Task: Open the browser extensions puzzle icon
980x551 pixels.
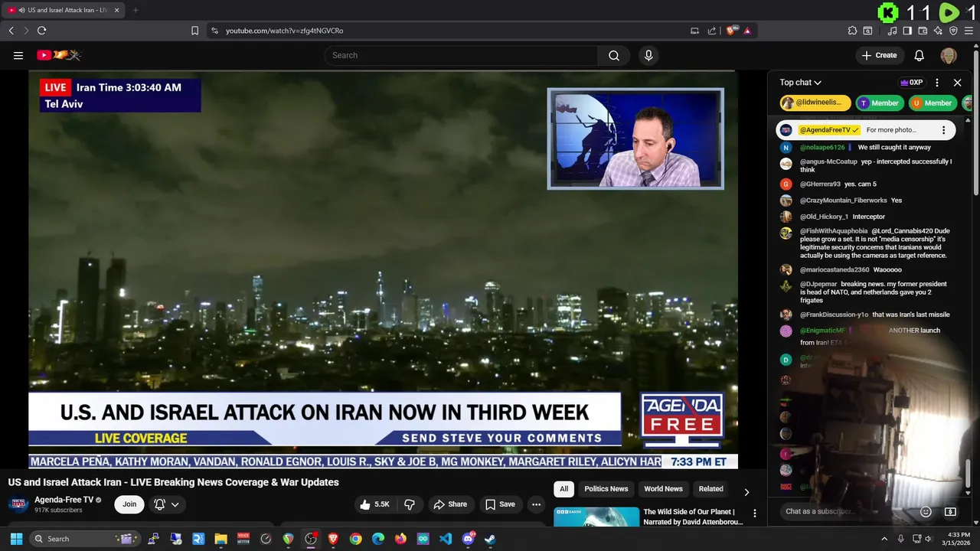Action: tap(852, 31)
